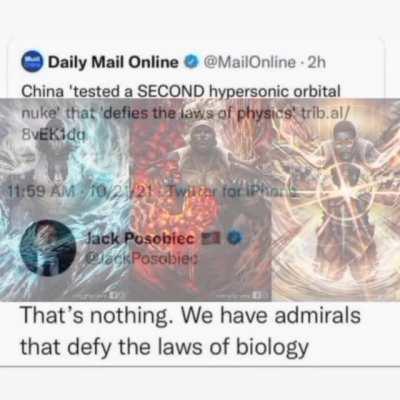Click the verified badge beside Daily Mail Online

coord(191,62)
